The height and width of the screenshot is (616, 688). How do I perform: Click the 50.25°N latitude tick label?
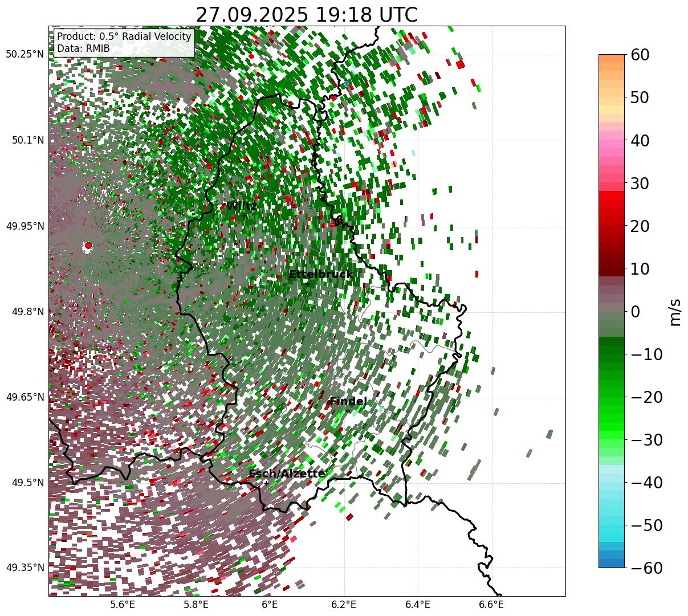[x=25, y=55]
